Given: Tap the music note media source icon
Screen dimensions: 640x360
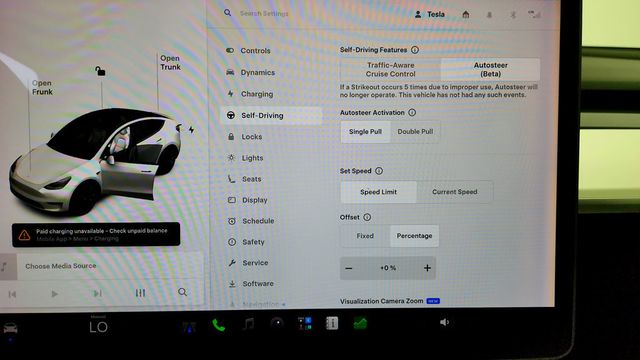Looking at the screenshot, I should (x=4, y=267).
